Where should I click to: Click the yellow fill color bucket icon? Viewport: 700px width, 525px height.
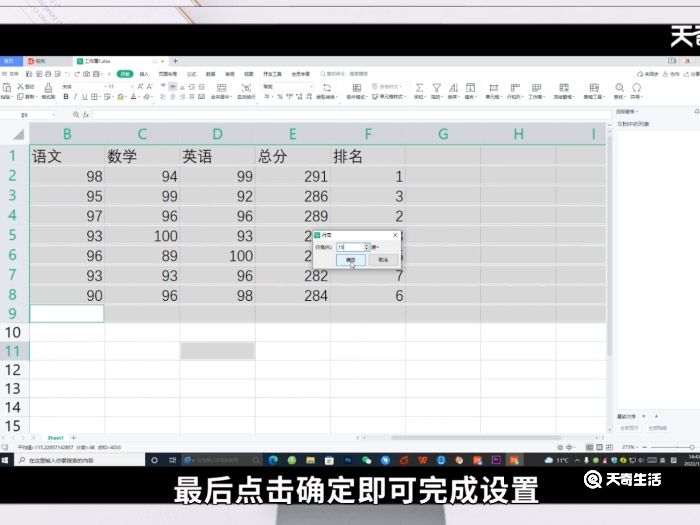[120, 96]
